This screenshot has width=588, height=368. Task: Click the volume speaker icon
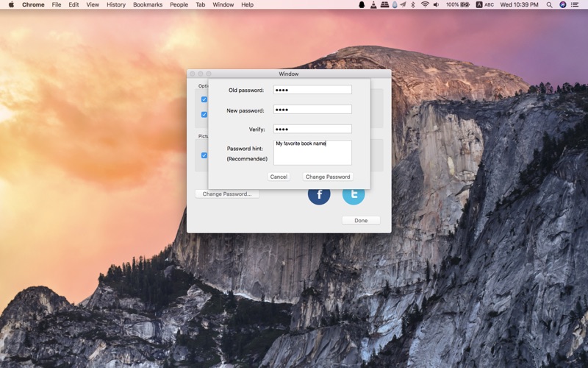(x=436, y=4)
